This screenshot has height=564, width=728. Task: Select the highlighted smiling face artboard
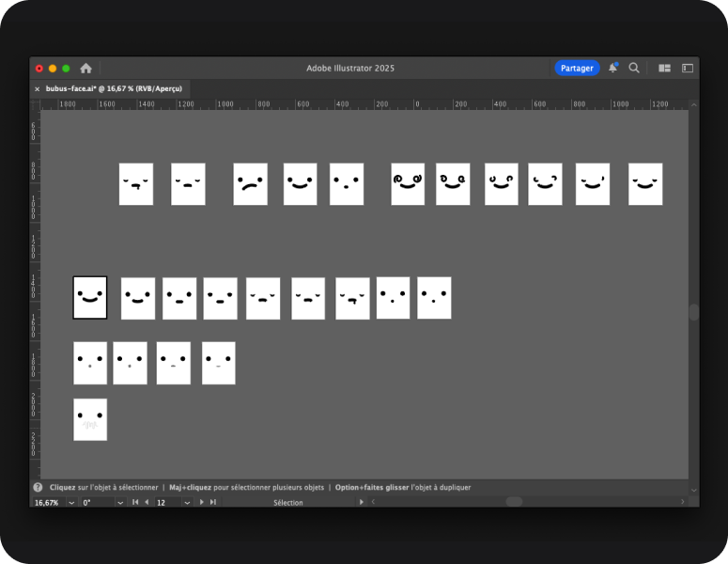point(90,298)
